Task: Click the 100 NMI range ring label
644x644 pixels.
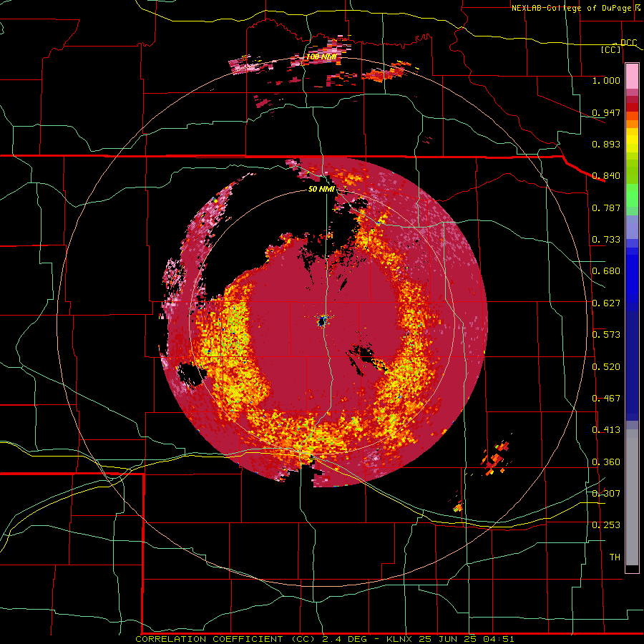Action: [x=321, y=57]
